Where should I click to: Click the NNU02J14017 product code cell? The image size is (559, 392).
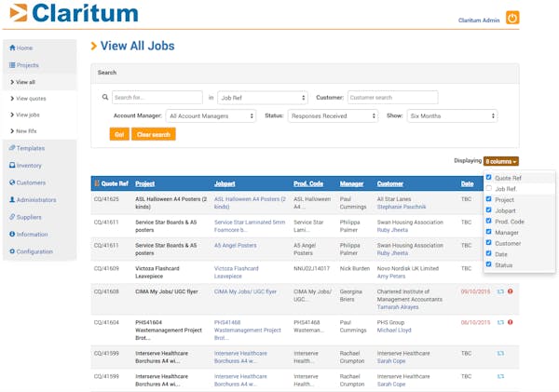311,268
